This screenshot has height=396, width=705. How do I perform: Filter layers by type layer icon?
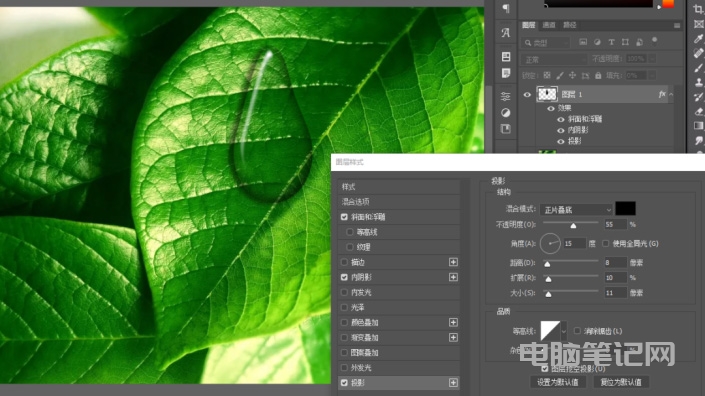[x=611, y=42]
